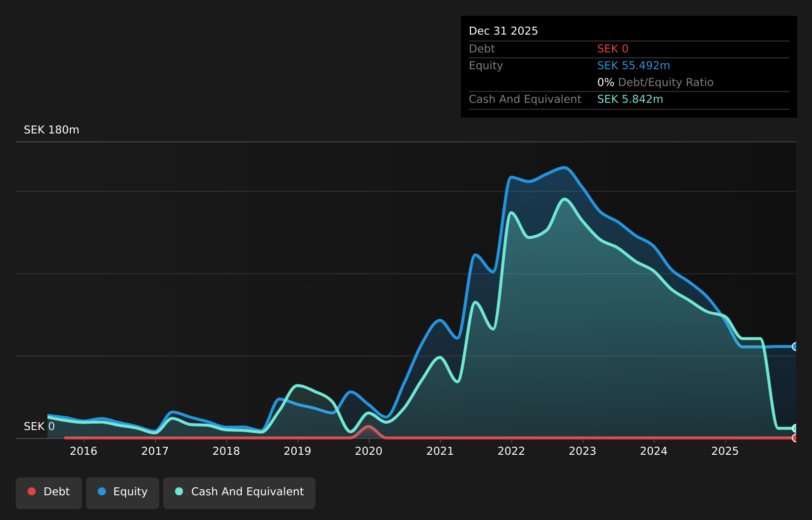Click the SEK 55.492m equity value
Image resolution: width=812 pixels, height=520 pixels.
pyautogui.click(x=633, y=66)
